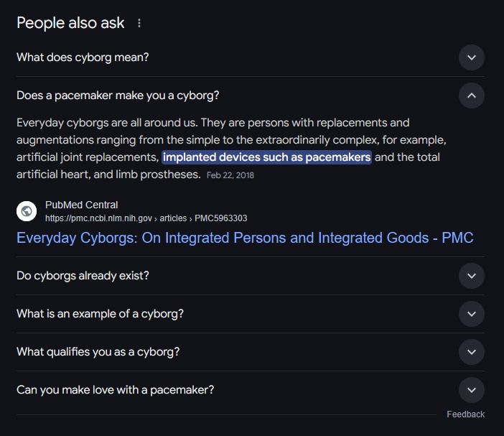Click "Can you make love with a pacemaker?" text
The image size is (504, 436).
tap(115, 390)
